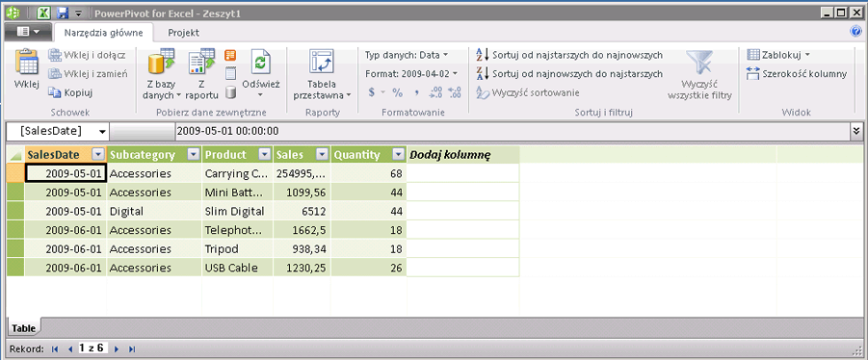
Task: Go to last record navigation icon
Action: pos(132,349)
